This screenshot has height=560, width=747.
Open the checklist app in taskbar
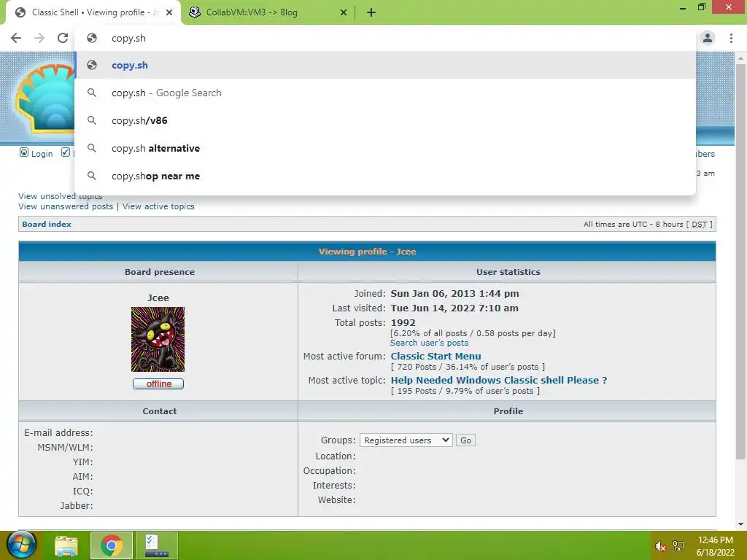[157, 545]
